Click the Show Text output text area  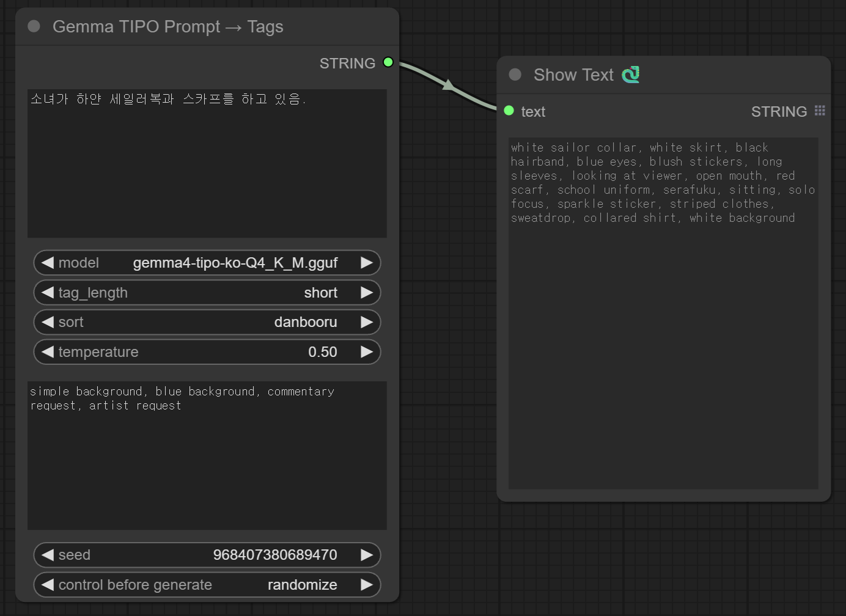pos(663,313)
